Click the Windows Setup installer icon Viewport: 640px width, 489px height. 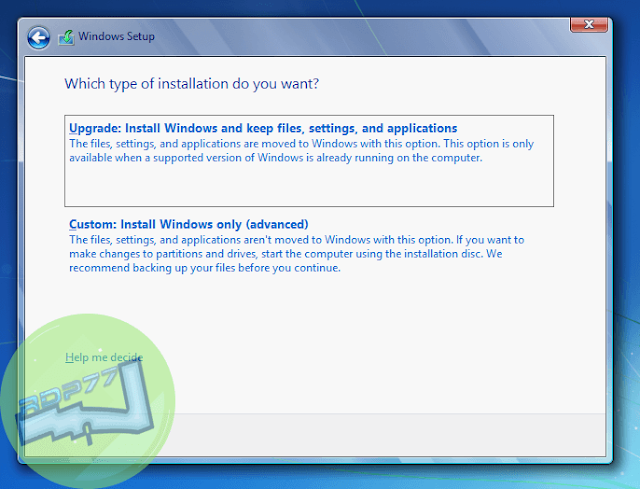pos(67,37)
